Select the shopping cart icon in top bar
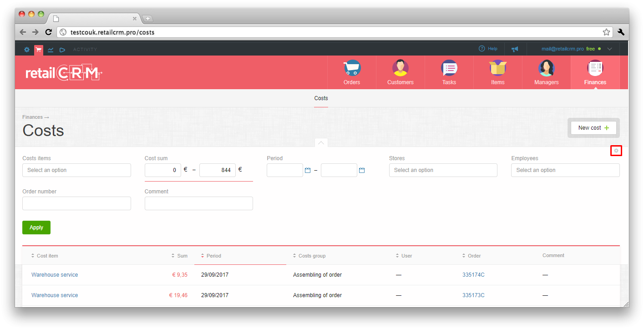This screenshot has width=644, height=329. pos(39,50)
